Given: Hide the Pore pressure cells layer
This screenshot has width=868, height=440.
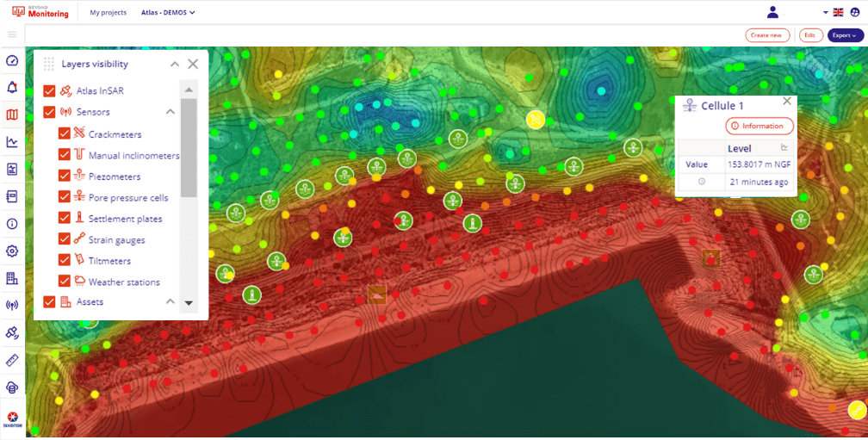Looking at the screenshot, I should (65, 197).
